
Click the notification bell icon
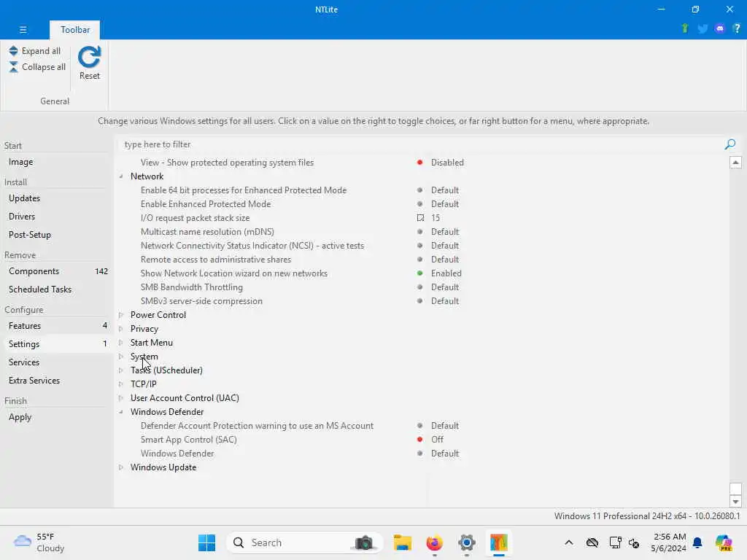pyautogui.click(x=697, y=542)
